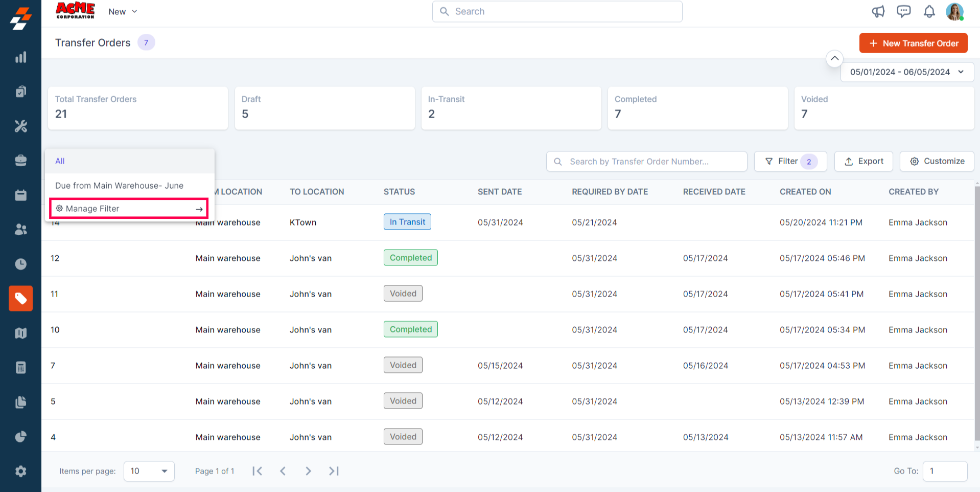Click the notifications bell icon
This screenshot has height=492, width=980.
click(x=929, y=12)
